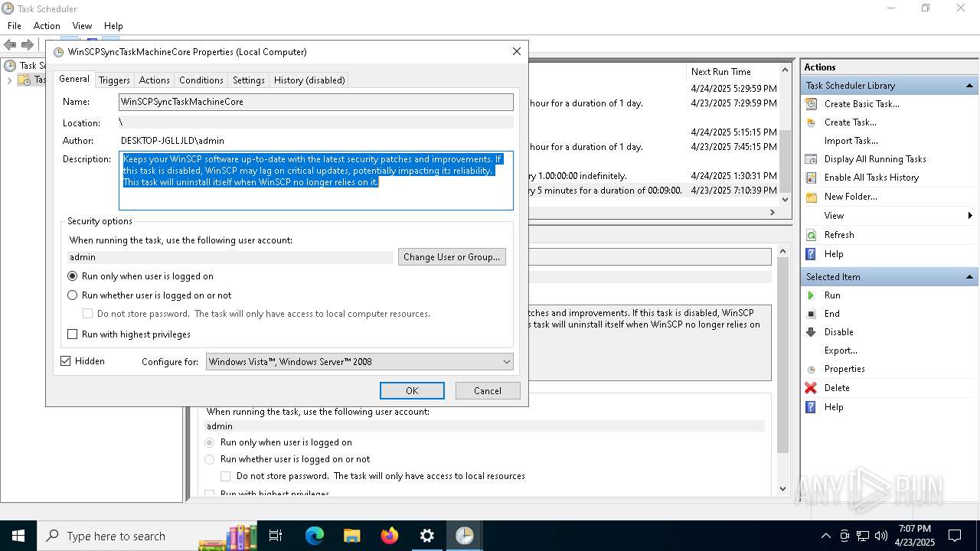This screenshot has height=551, width=980.
Task: Click the Create Task icon in Actions
Action: tap(811, 122)
